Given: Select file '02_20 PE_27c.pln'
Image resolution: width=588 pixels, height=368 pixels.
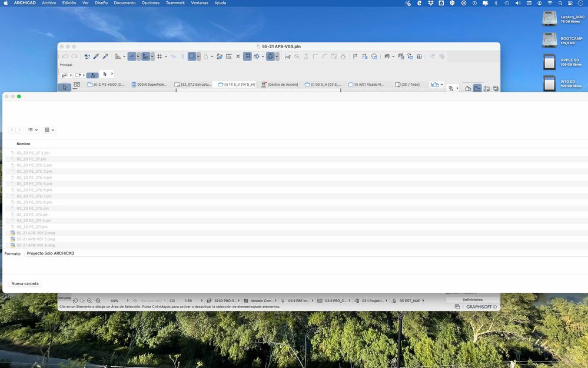Looking at the screenshot, I should [32, 215].
